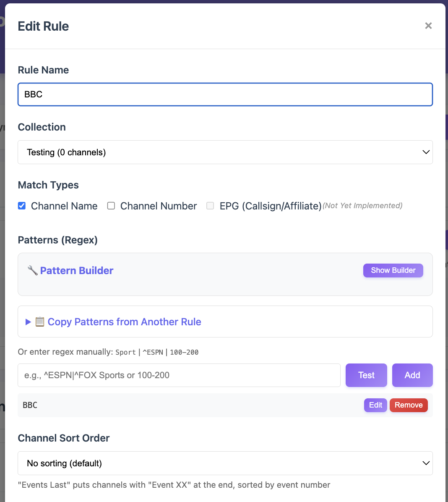Click the wrench icon beside Pattern Builder
Screen dimensions: 448x502
pos(32,270)
